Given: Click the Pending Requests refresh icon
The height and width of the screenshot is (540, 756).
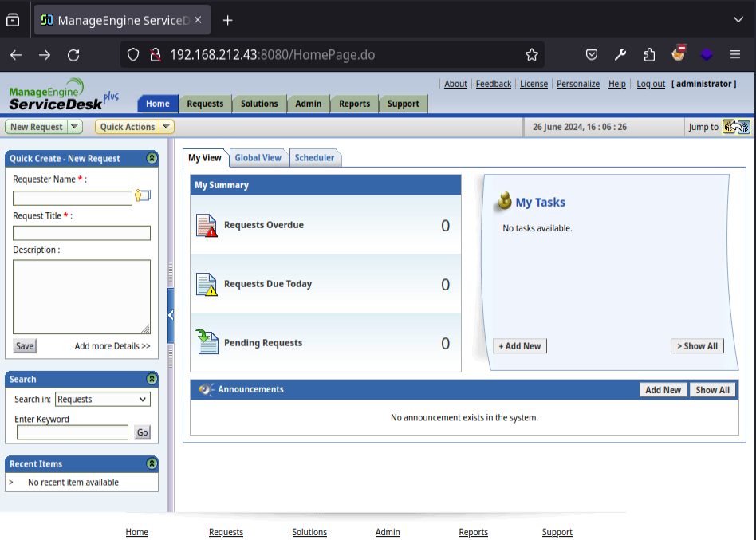Looking at the screenshot, I should 206,342.
